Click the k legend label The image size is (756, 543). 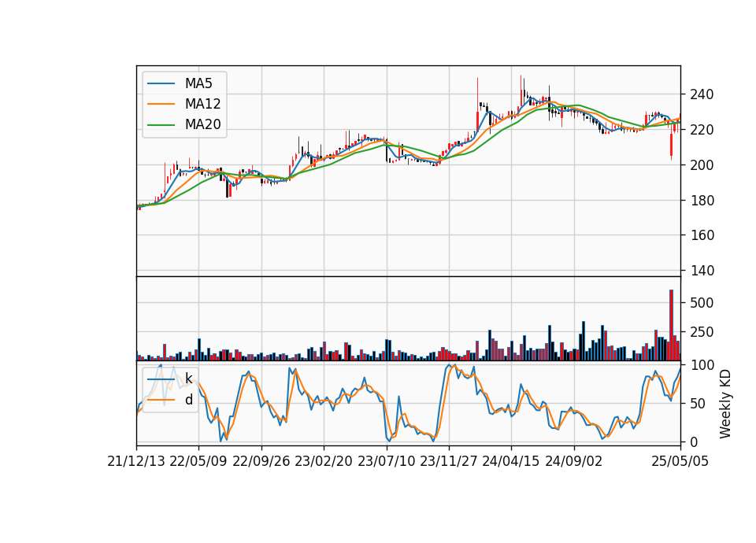click(188, 379)
